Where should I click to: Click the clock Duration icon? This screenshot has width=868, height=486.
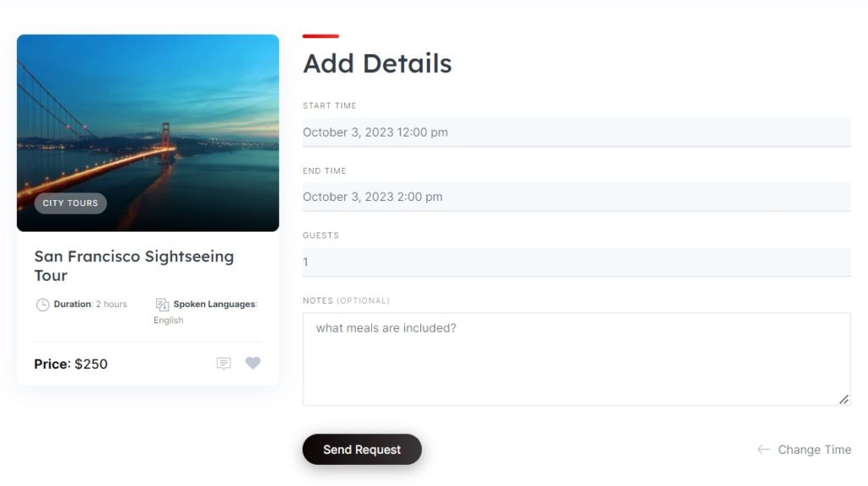pyautogui.click(x=42, y=304)
